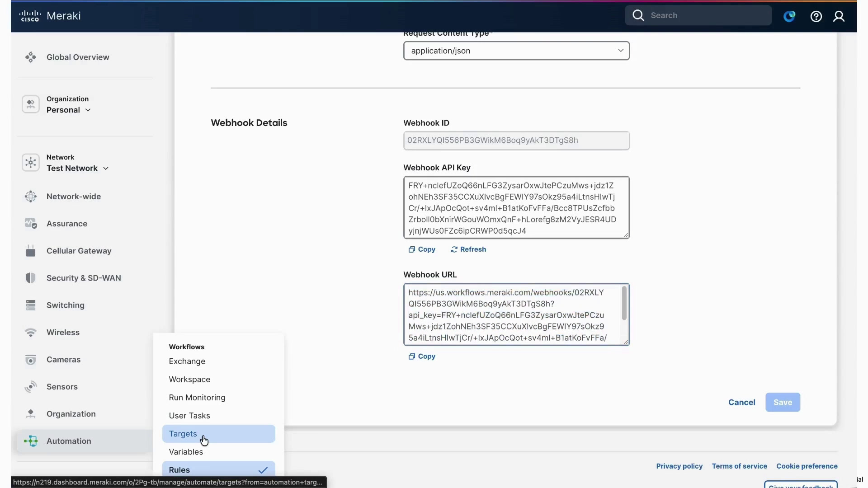The image size is (868, 488).
Task: Open the Wireless wifi icon
Action: (x=31, y=333)
